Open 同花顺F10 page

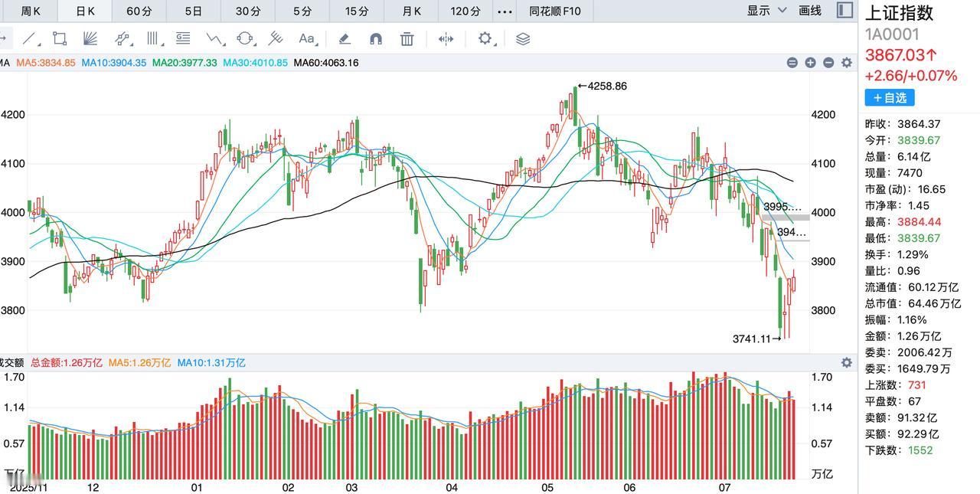(555, 11)
